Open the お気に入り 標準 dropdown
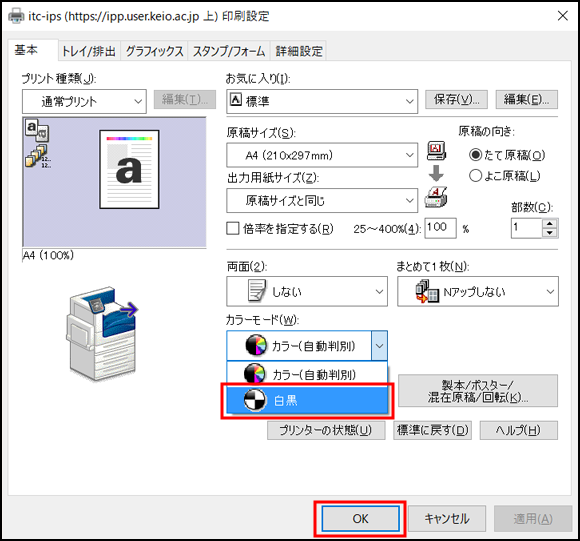This screenshot has width=580, height=541. [322, 101]
